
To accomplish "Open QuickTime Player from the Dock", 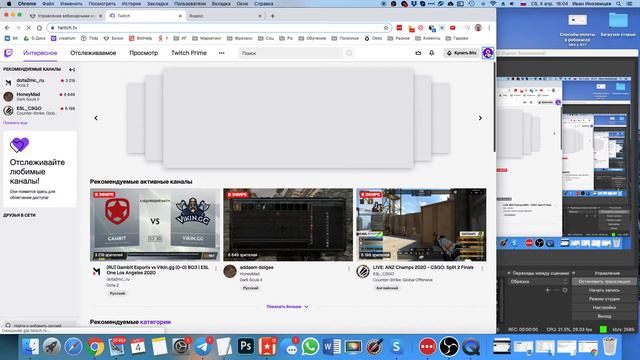I will [x=471, y=347].
